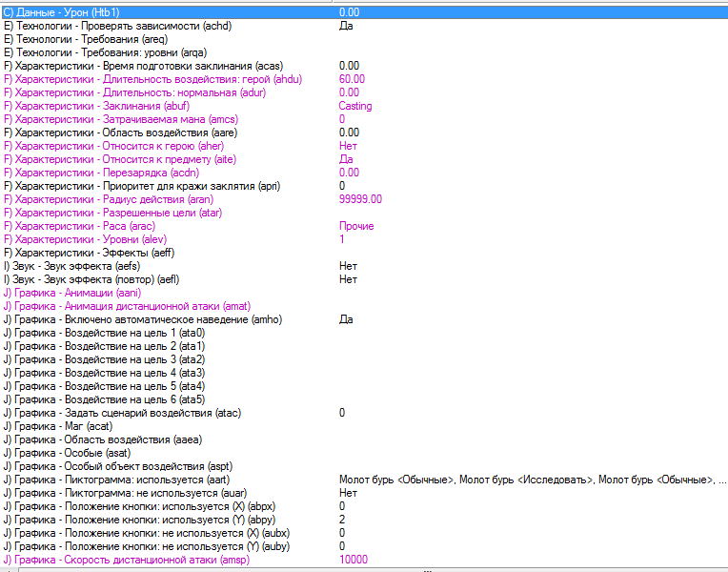Select 'Графика - Область воздействия (aaea)' row
Viewport: 728px width, 572px height.
[364, 440]
